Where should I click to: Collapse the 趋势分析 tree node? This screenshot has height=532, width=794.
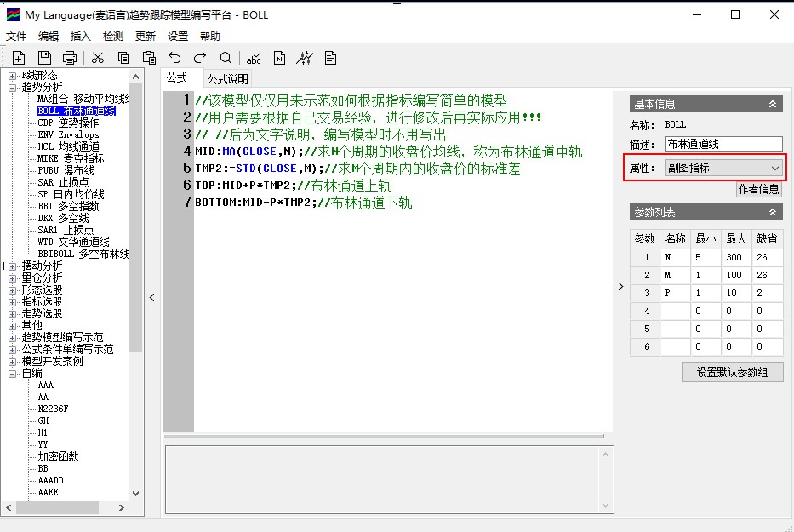pyautogui.click(x=13, y=87)
